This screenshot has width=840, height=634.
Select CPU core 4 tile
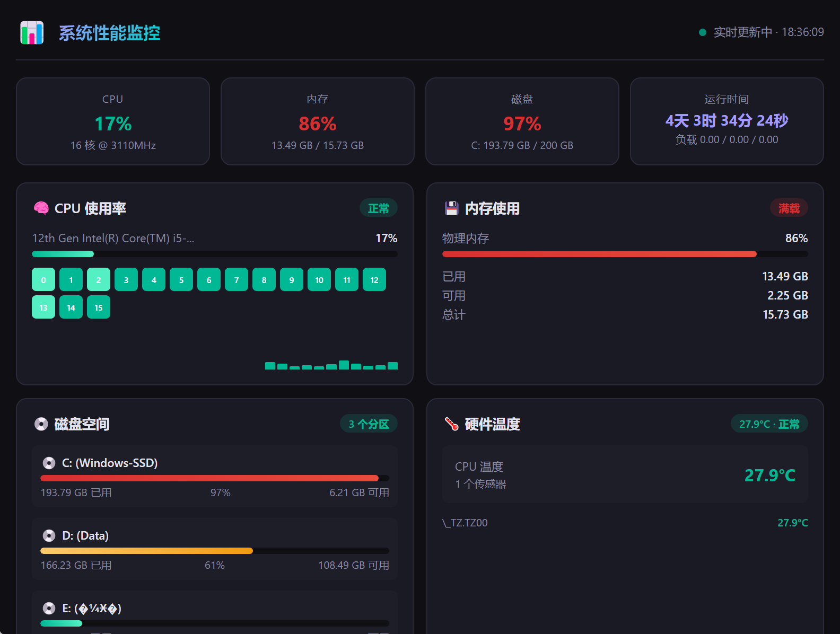154,280
